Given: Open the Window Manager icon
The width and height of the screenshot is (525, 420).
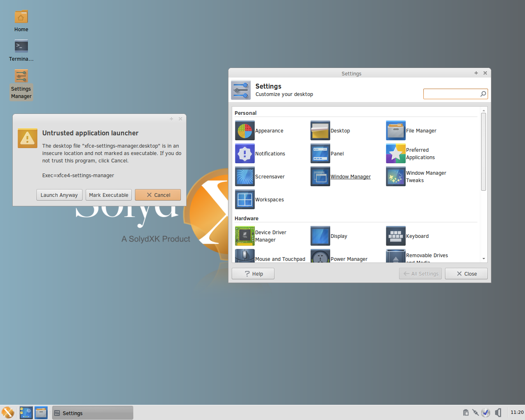Looking at the screenshot, I should [x=320, y=176].
